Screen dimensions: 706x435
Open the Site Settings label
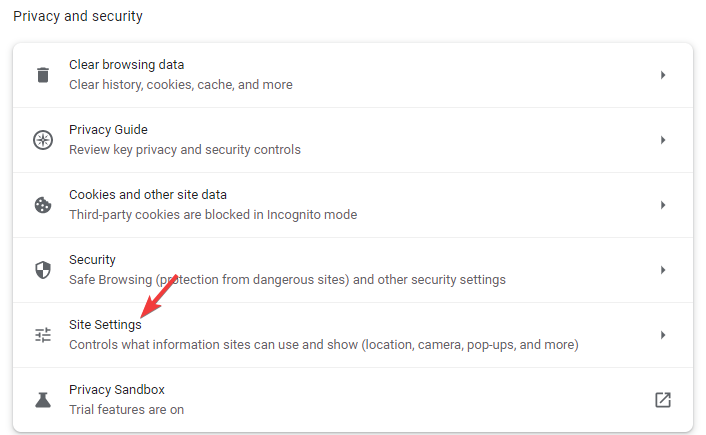click(x=105, y=325)
